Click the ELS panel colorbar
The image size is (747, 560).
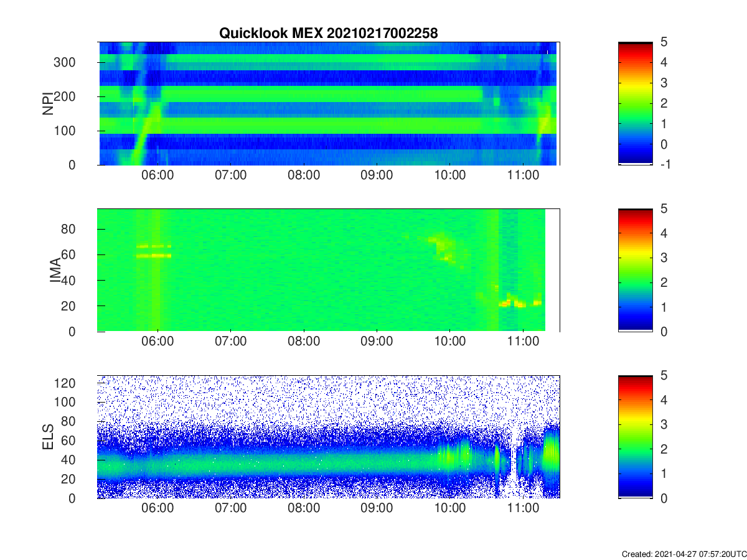click(x=636, y=437)
